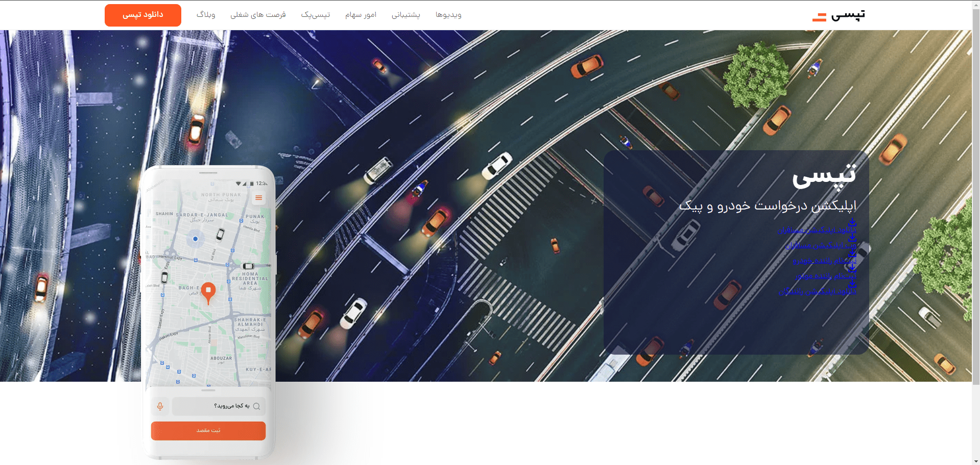Image resolution: width=980 pixels, height=465 pixels.
Task: Open the وبلاگ menu item
Action: (206, 15)
